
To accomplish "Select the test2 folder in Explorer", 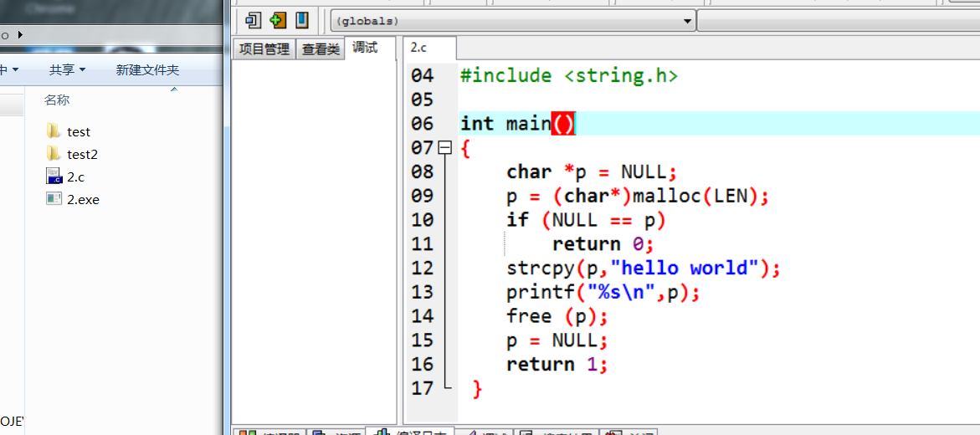I will tap(72, 155).
